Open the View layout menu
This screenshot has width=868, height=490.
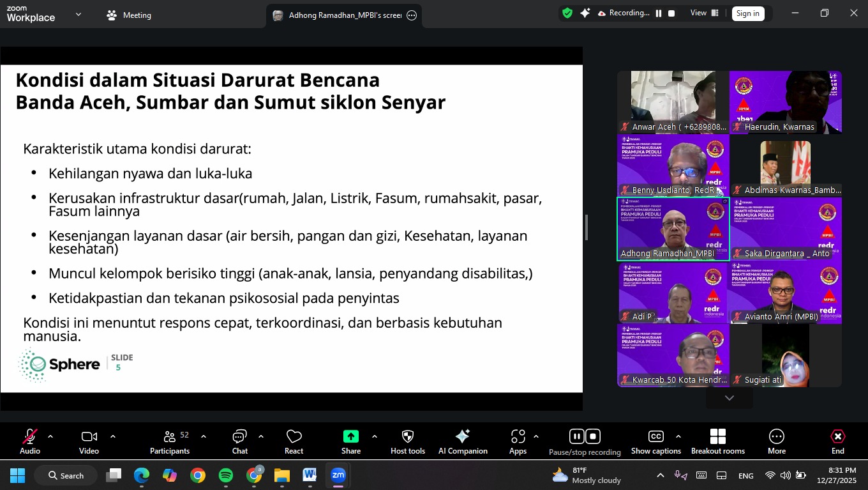(x=704, y=13)
